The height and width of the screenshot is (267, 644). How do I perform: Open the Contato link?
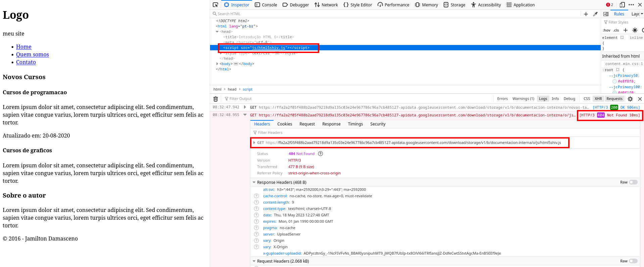click(x=26, y=62)
